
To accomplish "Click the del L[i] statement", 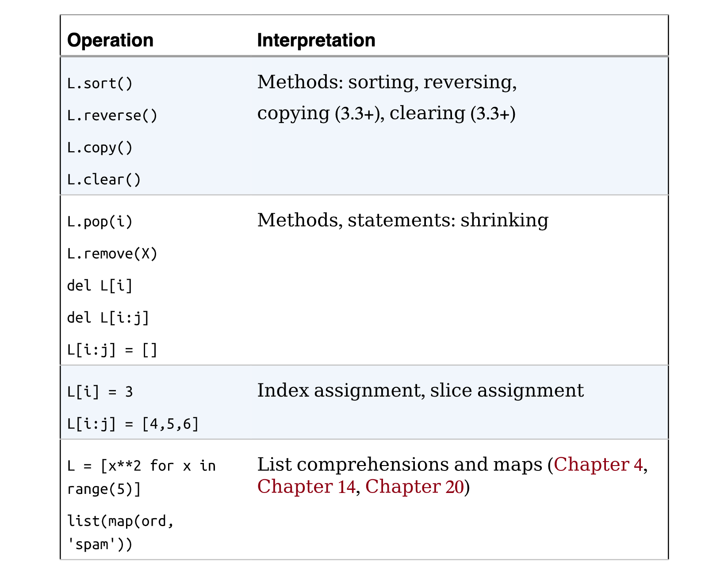I will click(x=100, y=286).
